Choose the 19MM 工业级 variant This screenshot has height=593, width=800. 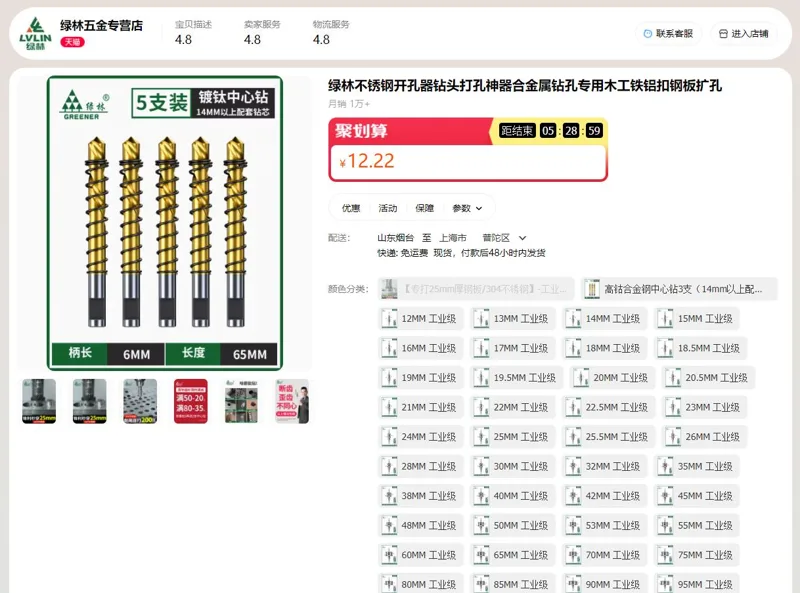coord(420,378)
